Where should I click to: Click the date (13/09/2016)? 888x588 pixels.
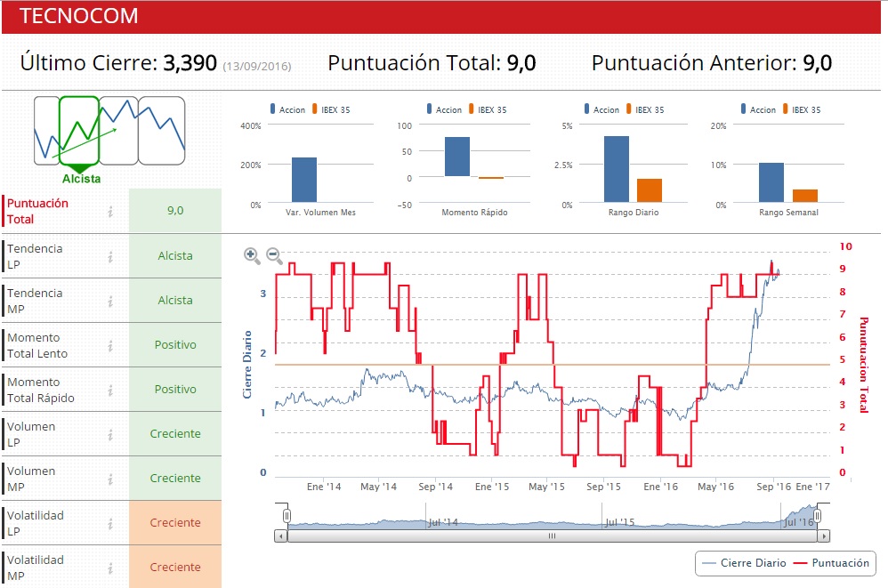click(x=256, y=66)
